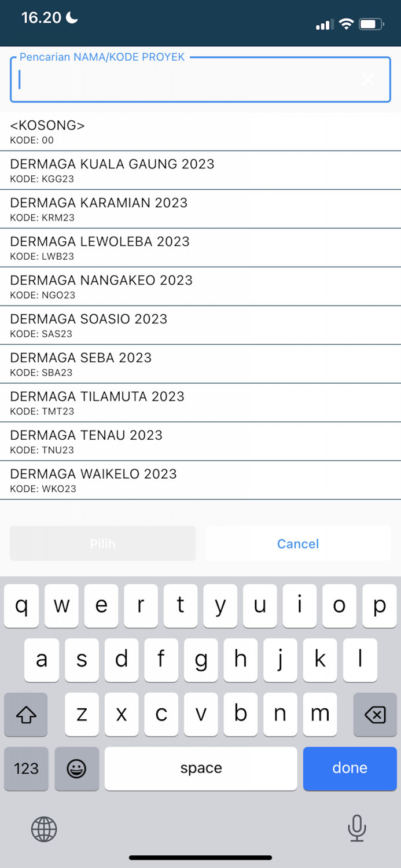Viewport: 401px width, 868px height.
Task: Switch keyboard language via the globe icon
Action: [44, 829]
